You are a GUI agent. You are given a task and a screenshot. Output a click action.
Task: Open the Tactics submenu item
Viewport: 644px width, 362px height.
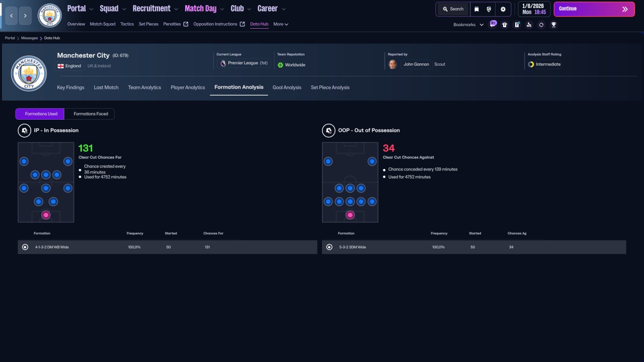127,24
